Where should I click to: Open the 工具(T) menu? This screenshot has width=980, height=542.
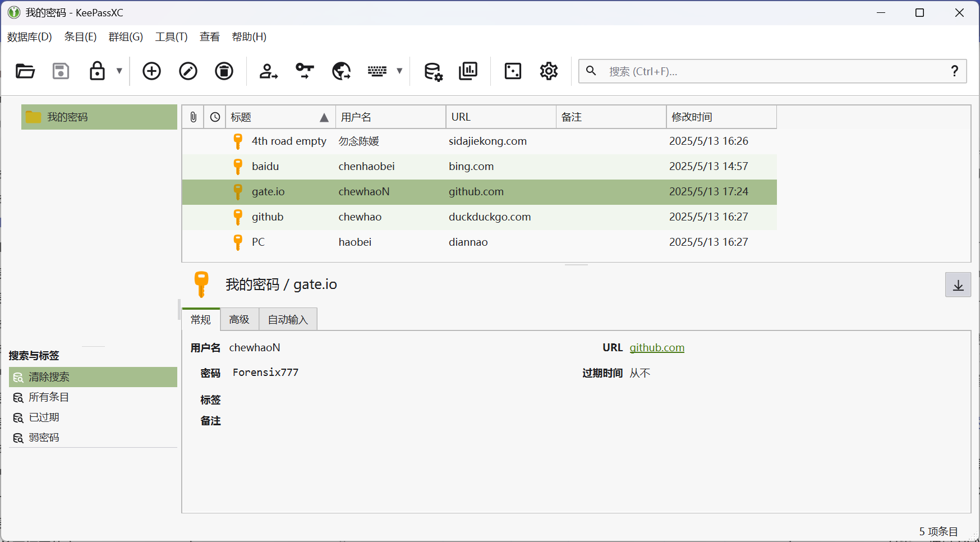click(171, 37)
